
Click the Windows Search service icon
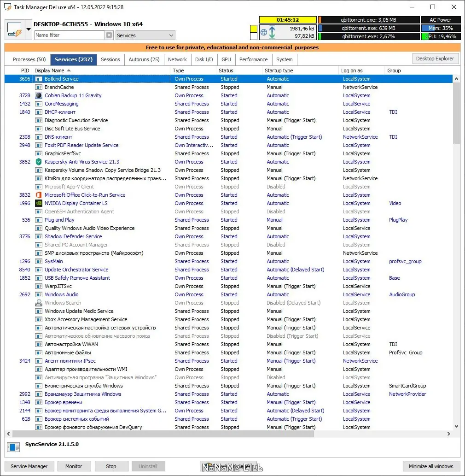tap(39, 303)
